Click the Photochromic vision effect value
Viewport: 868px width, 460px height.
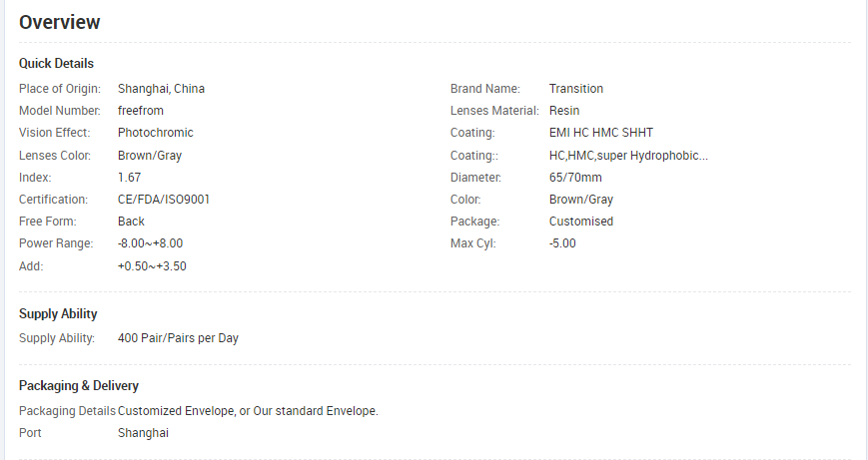click(x=155, y=133)
